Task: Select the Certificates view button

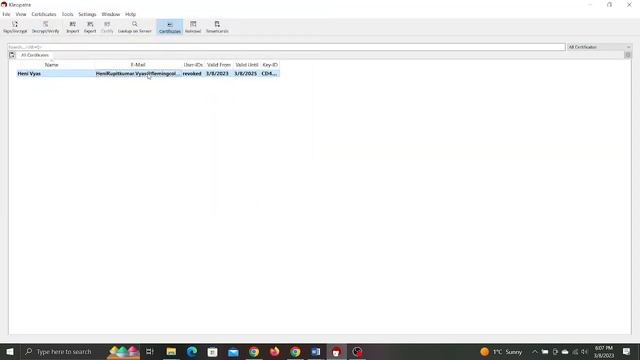Action: pyautogui.click(x=170, y=27)
